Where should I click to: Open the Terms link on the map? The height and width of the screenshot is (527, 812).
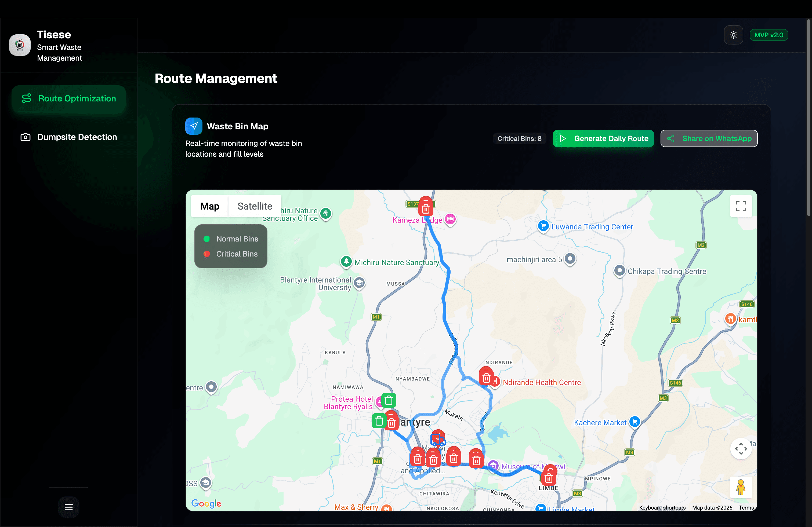746,508
